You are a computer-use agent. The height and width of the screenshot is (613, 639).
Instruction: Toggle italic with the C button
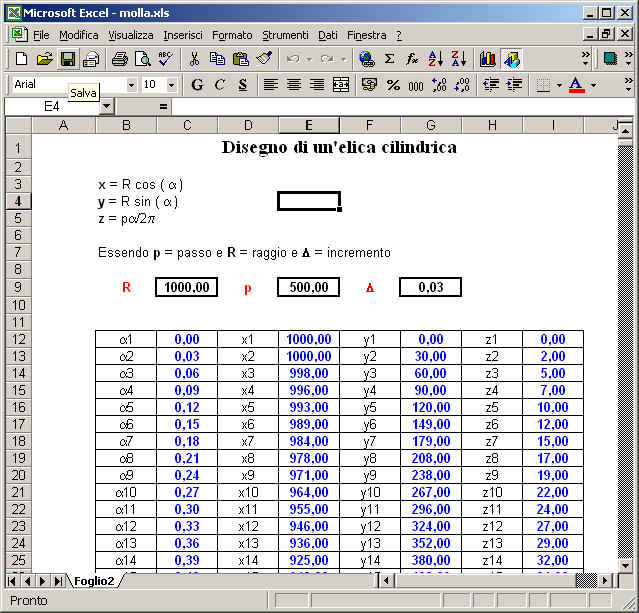point(220,85)
